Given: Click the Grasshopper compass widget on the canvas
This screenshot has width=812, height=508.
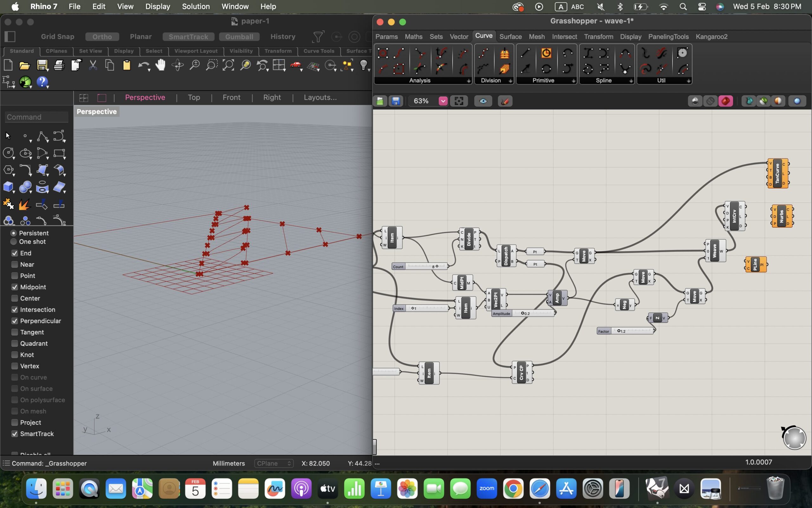Looking at the screenshot, I should (x=794, y=438).
